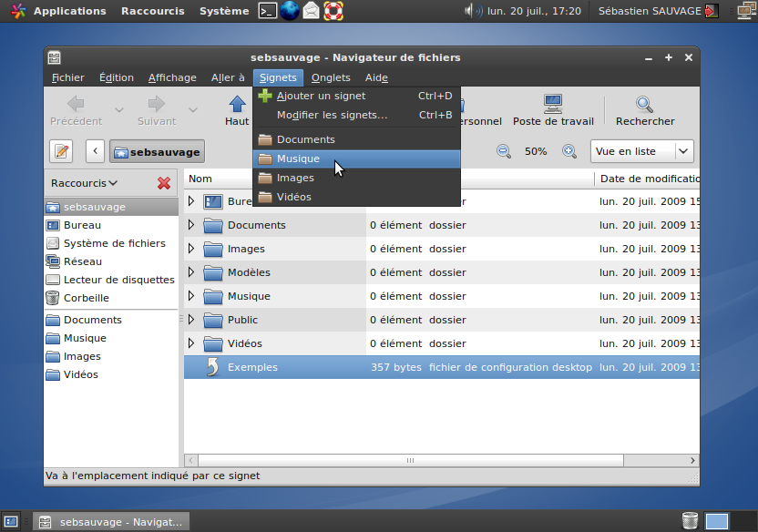Viewport: 758px width, 532px height.
Task: Expand the Documents folder row
Action: [x=191, y=225]
